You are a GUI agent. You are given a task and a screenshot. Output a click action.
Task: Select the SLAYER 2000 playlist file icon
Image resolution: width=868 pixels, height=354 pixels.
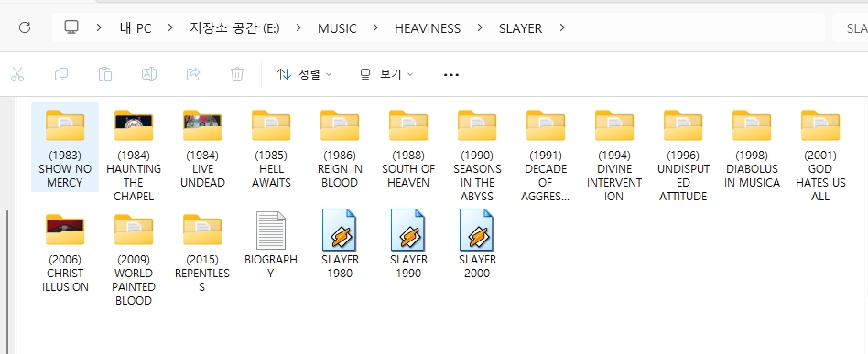[477, 230]
